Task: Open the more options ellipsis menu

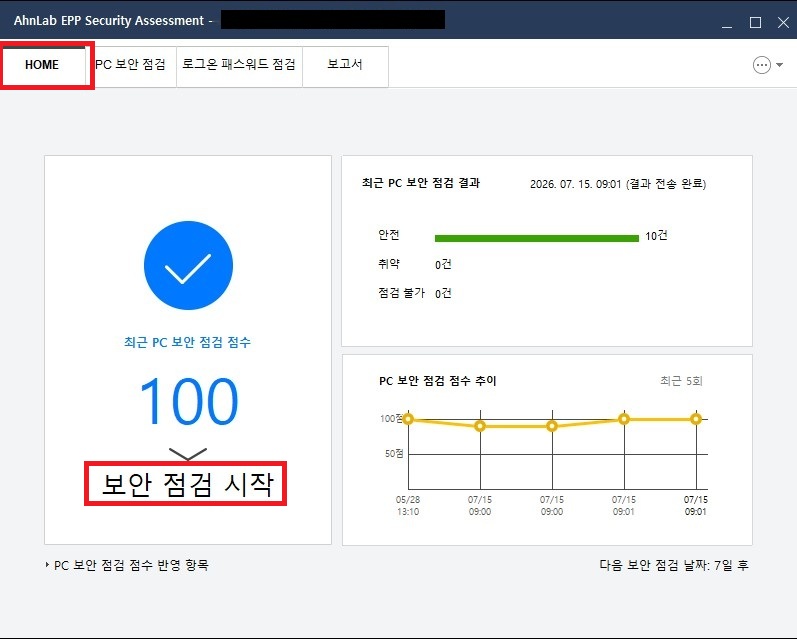Action: point(761,65)
